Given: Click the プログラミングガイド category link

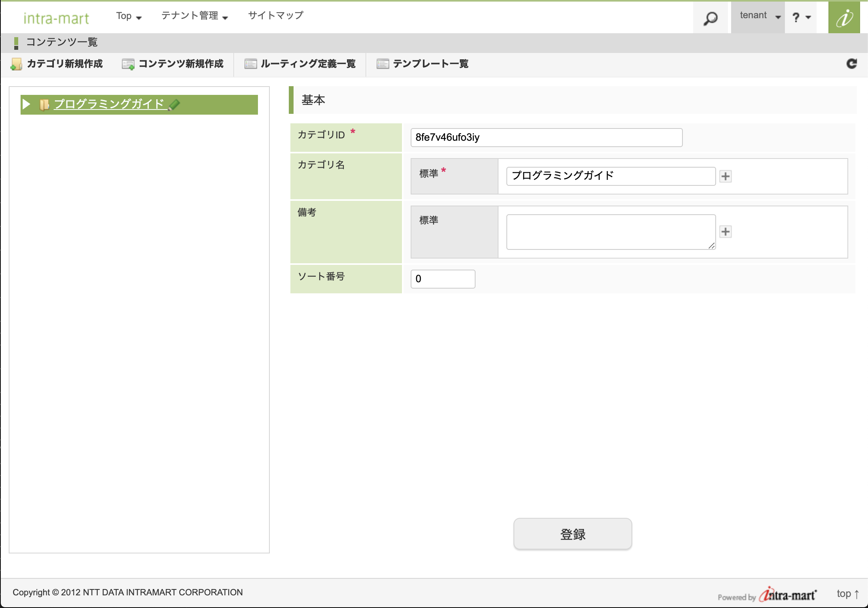Looking at the screenshot, I should pyautogui.click(x=109, y=104).
